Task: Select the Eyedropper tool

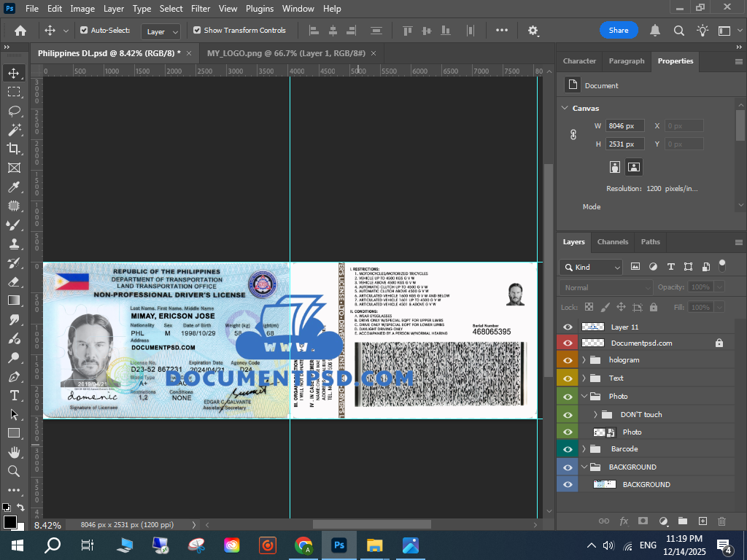Action: 14,187
